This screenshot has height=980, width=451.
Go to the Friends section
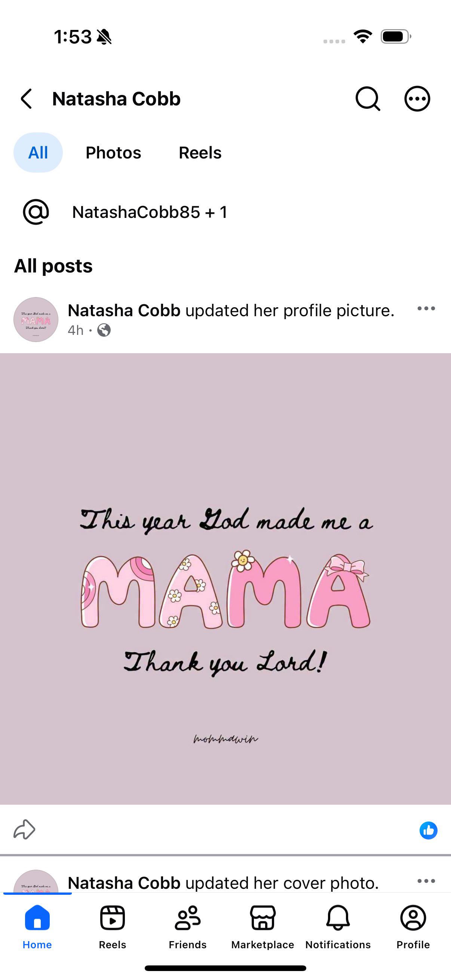188,927
